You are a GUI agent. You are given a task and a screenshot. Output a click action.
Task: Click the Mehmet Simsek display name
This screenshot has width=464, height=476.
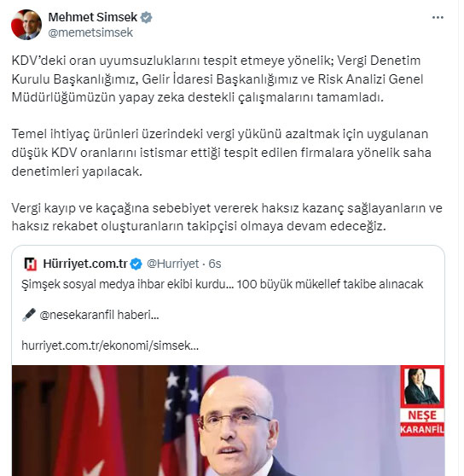pos(93,17)
